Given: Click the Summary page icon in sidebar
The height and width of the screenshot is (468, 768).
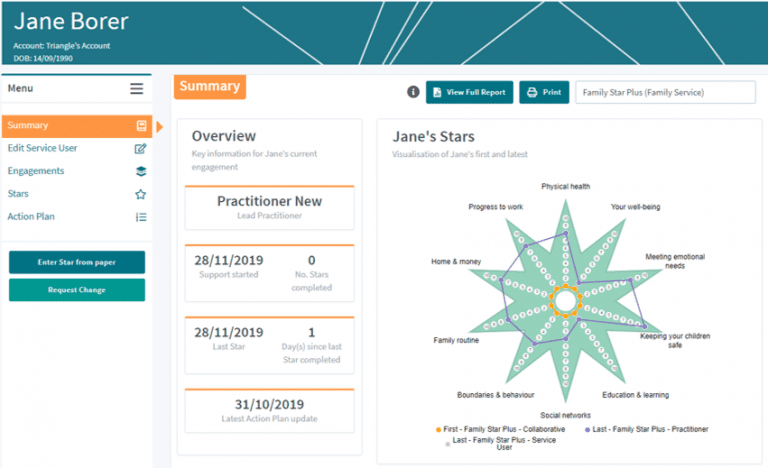Looking at the screenshot, I should pos(141,126).
